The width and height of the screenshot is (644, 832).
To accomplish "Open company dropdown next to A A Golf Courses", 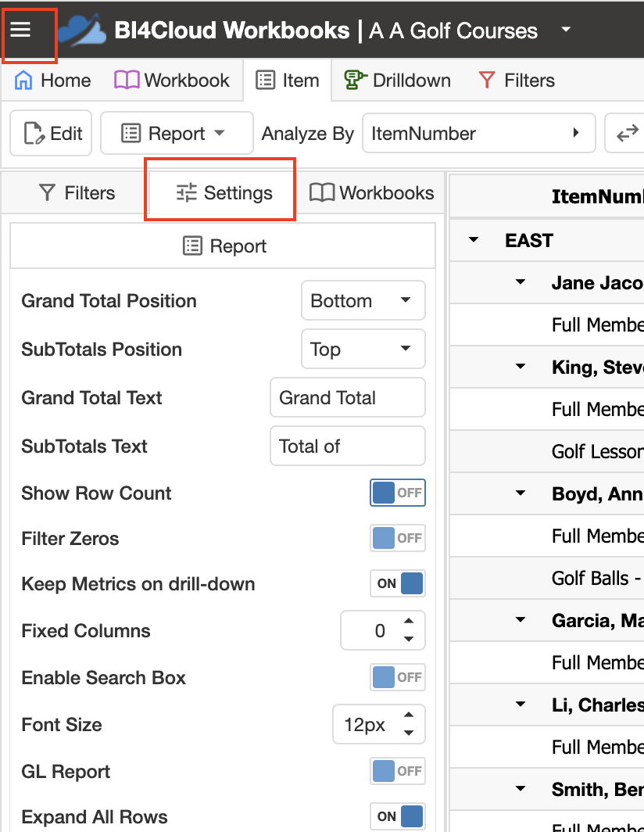I will (566, 30).
